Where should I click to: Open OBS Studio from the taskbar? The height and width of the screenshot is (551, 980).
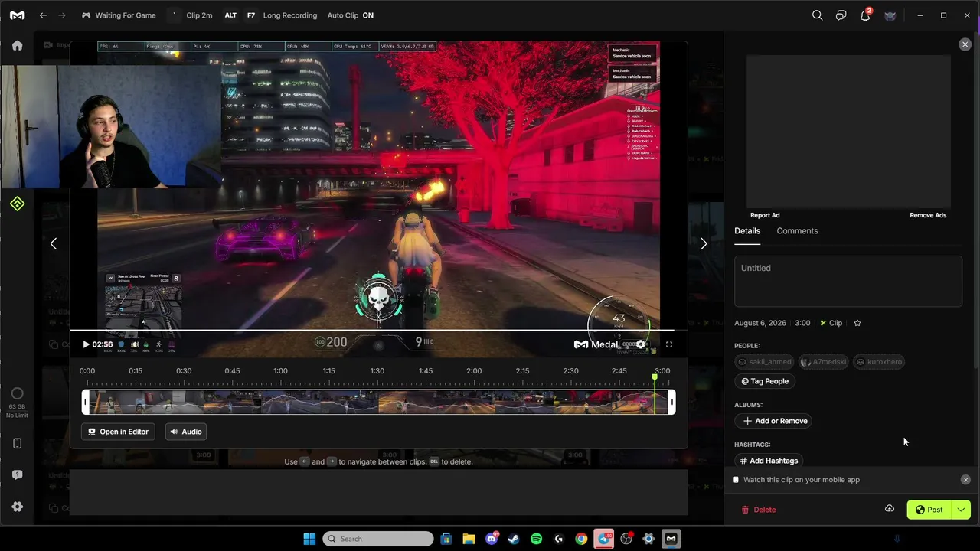(626, 539)
